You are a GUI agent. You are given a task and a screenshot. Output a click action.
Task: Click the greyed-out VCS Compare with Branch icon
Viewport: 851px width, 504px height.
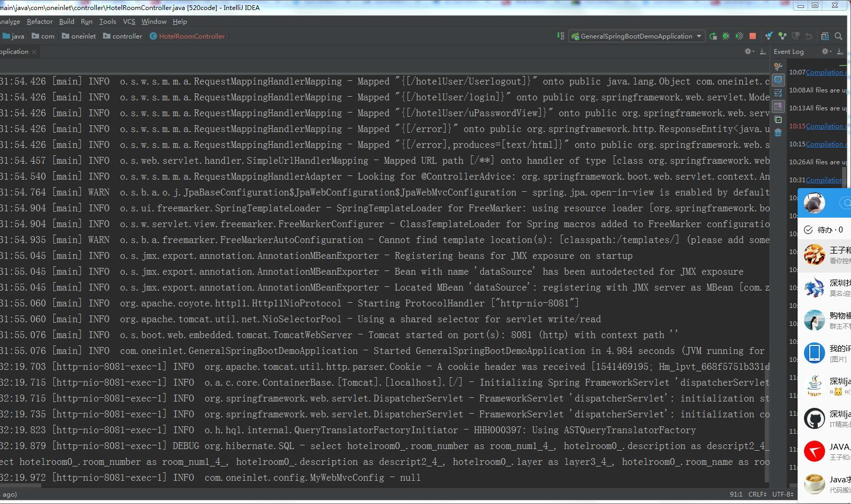click(795, 36)
